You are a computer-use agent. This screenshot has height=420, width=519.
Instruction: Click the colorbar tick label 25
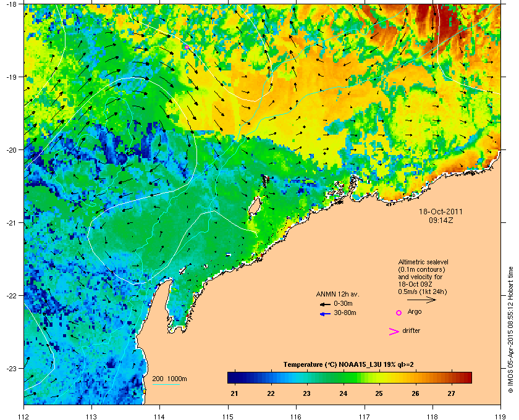pyautogui.click(x=379, y=393)
